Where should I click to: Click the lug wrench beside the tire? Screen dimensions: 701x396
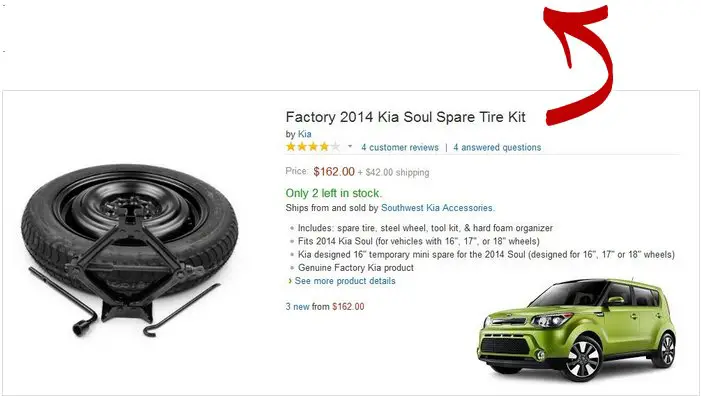(x=63, y=302)
